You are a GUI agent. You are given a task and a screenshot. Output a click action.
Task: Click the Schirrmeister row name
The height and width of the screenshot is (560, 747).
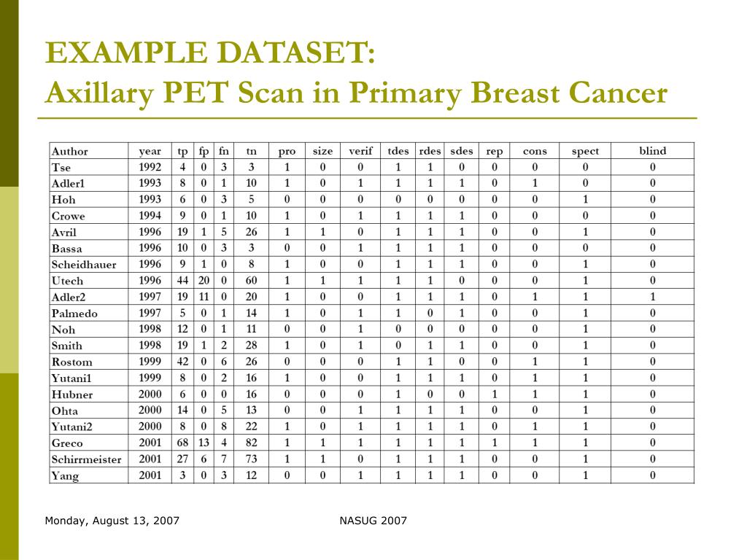86,459
